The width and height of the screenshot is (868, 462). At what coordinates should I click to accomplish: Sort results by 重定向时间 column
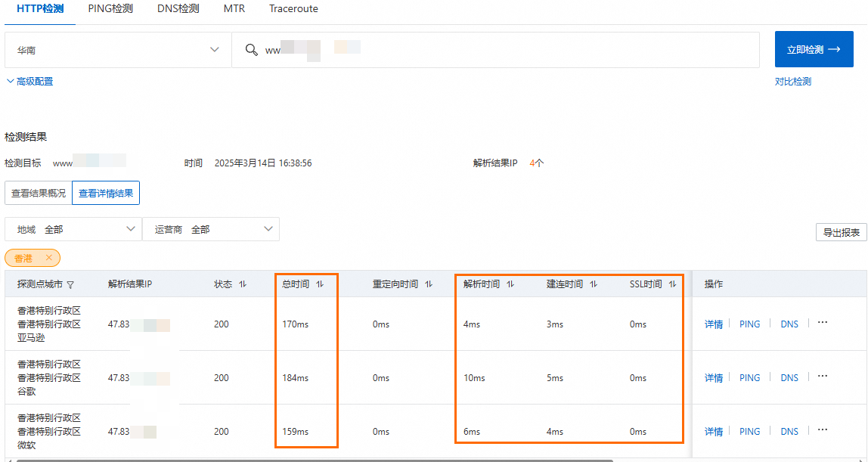pyautogui.click(x=429, y=284)
